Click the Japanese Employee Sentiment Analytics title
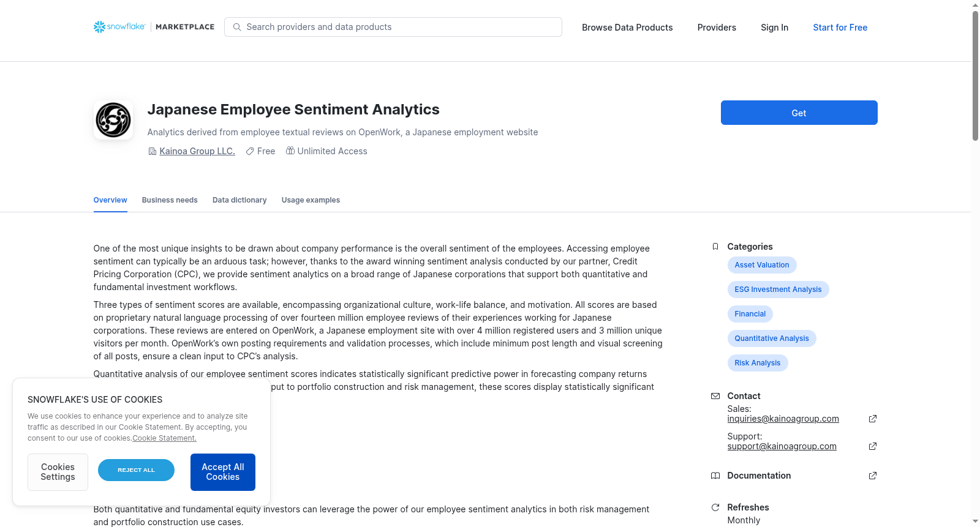 [293, 110]
